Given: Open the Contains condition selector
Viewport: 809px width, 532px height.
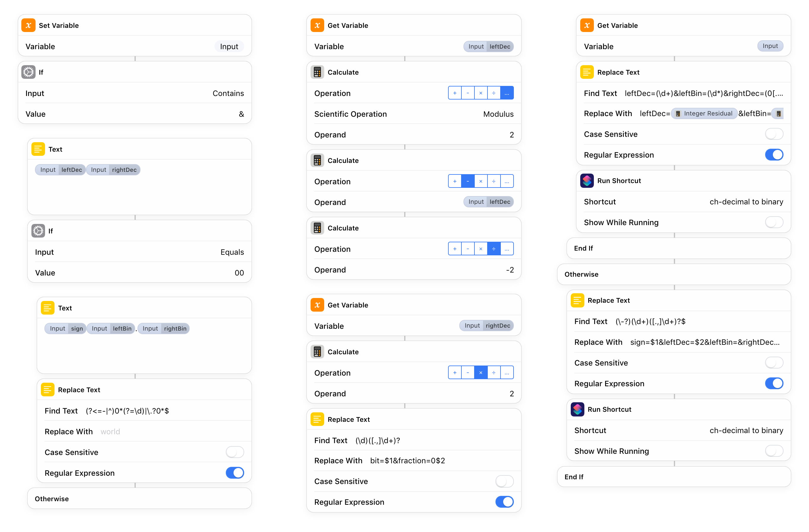Looking at the screenshot, I should 228,93.
